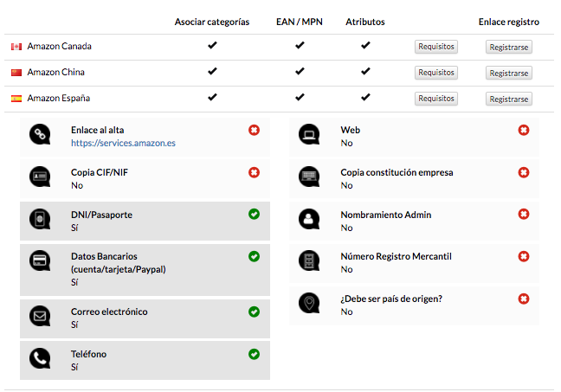Click the red cross next to Número Registro Mercantil
Image resolution: width=561 pixels, height=392 pixels.
(x=524, y=256)
